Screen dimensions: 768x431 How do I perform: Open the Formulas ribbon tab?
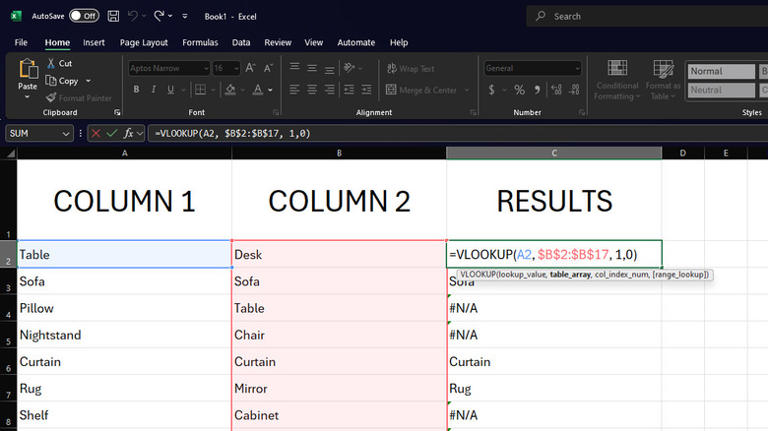click(200, 43)
